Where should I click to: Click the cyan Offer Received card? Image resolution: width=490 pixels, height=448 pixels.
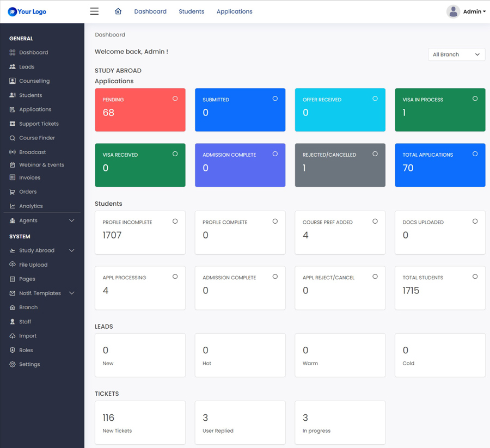pos(340,109)
